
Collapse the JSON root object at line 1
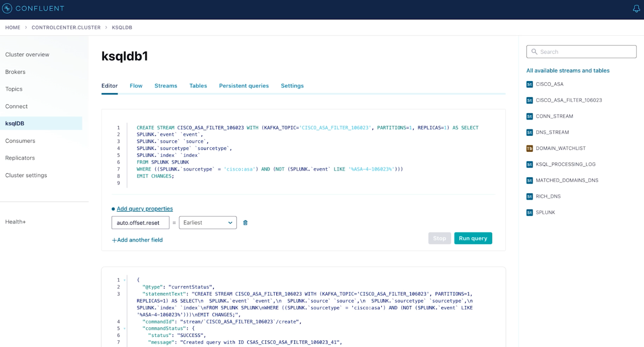[x=124, y=280]
